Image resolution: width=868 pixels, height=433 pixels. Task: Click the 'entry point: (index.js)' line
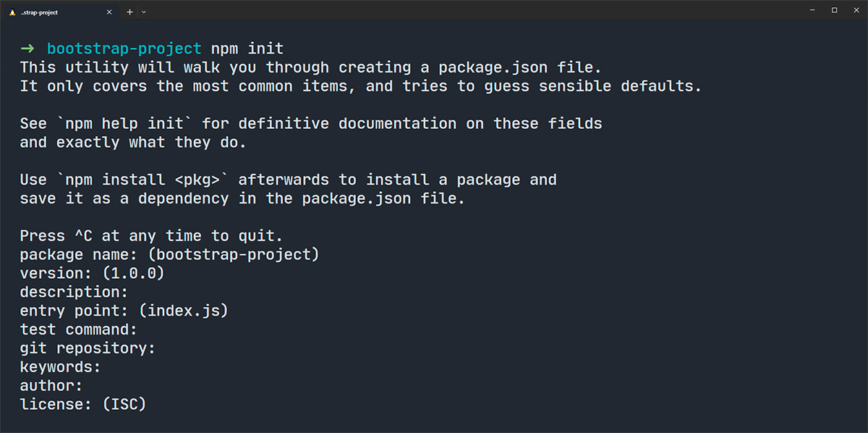[124, 311]
